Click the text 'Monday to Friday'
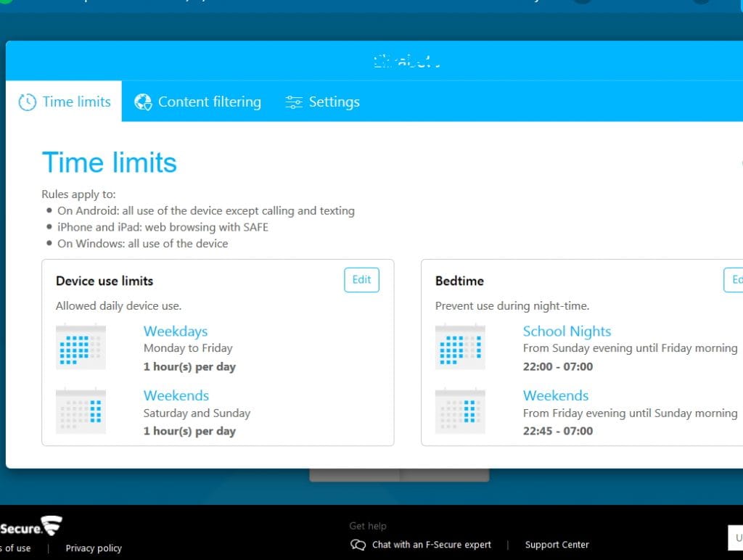Screen dimensions: 743x560 pyautogui.click(x=188, y=348)
